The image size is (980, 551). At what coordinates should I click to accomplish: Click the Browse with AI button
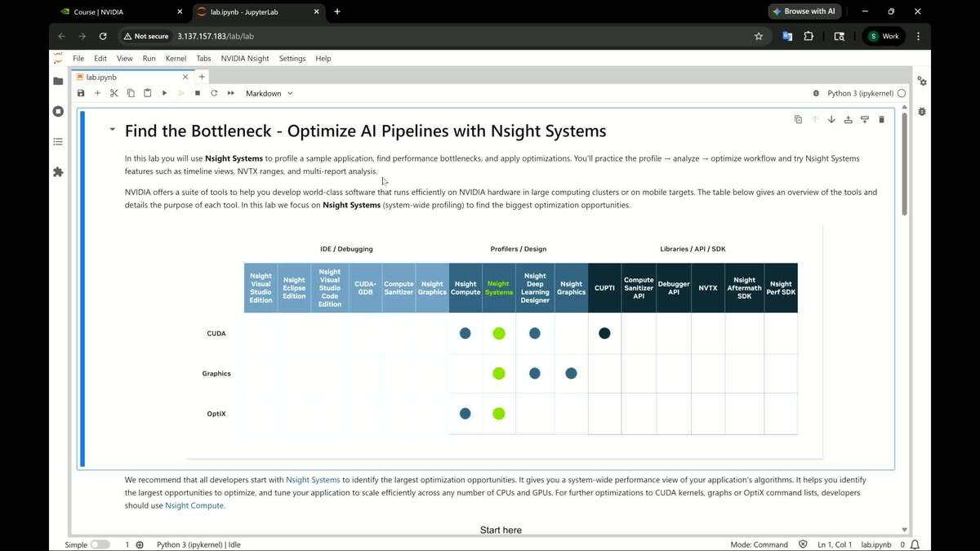coord(804,11)
